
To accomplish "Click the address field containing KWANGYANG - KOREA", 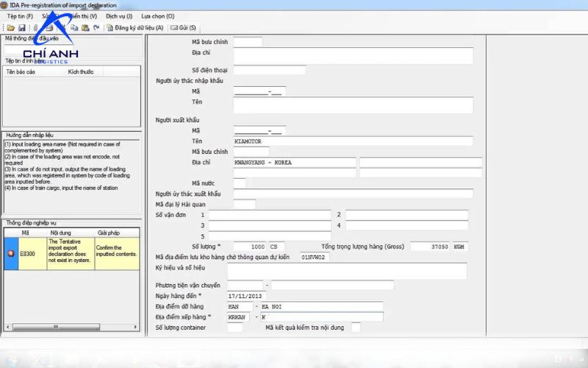I will (x=295, y=163).
